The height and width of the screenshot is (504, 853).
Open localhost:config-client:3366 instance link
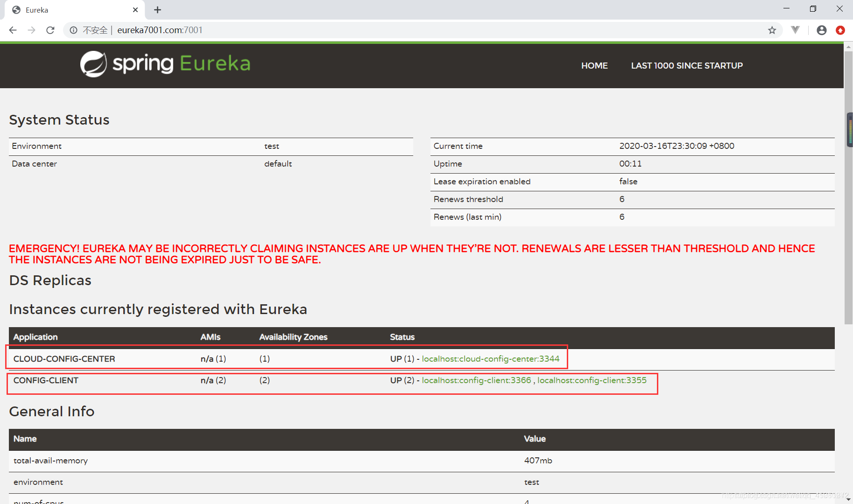click(476, 380)
